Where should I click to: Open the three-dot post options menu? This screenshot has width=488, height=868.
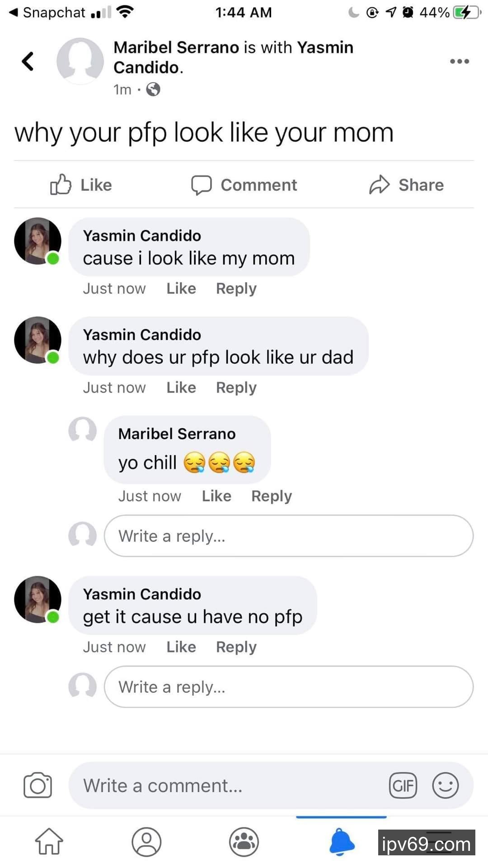(459, 61)
